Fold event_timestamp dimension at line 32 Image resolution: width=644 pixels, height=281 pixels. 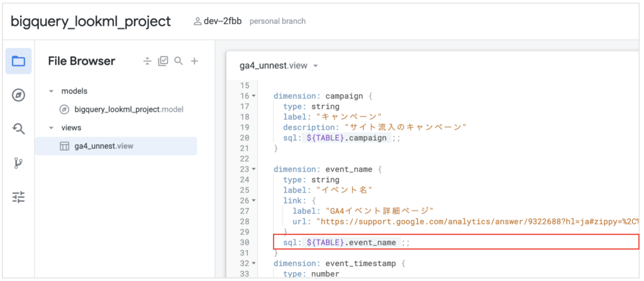click(253, 263)
